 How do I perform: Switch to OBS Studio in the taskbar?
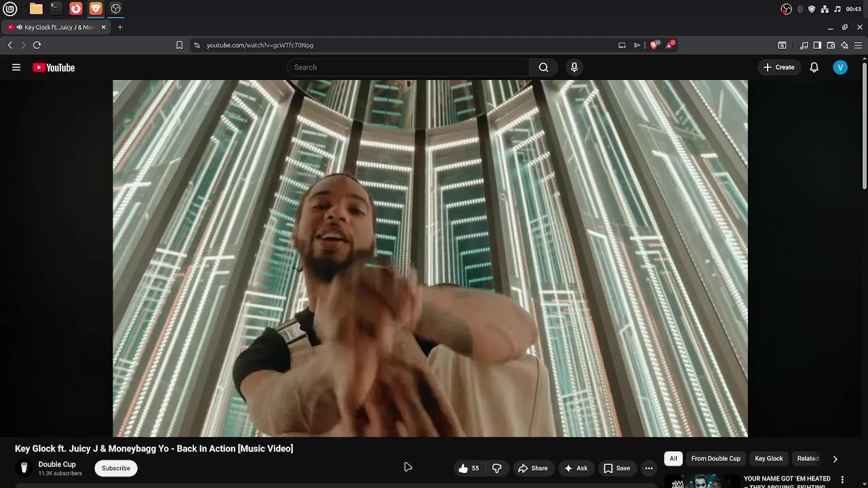[x=116, y=9]
